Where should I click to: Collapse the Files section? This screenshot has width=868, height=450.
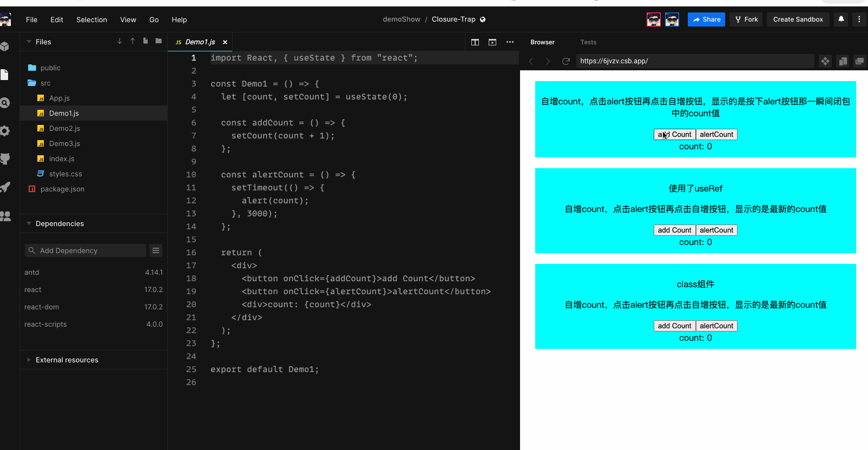click(29, 42)
